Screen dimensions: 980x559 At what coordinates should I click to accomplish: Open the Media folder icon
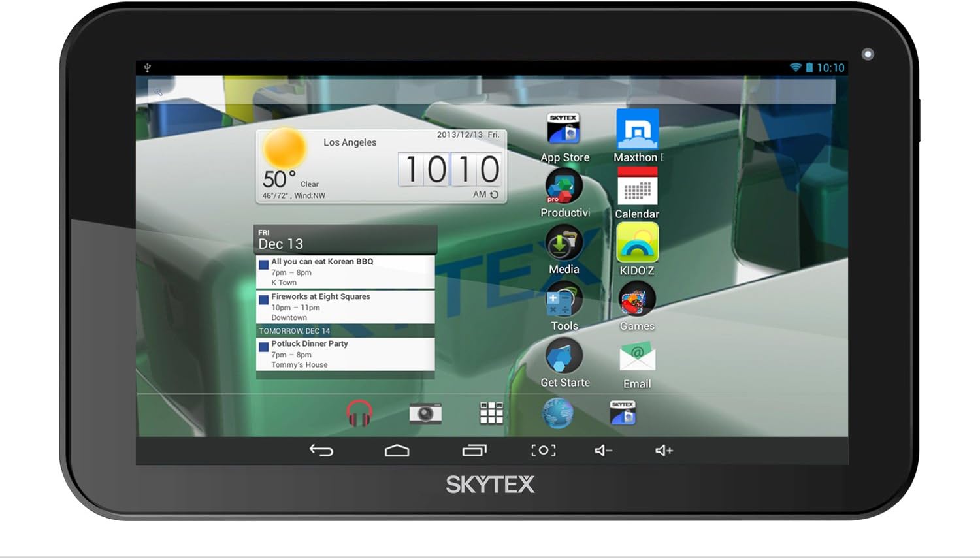click(x=564, y=243)
